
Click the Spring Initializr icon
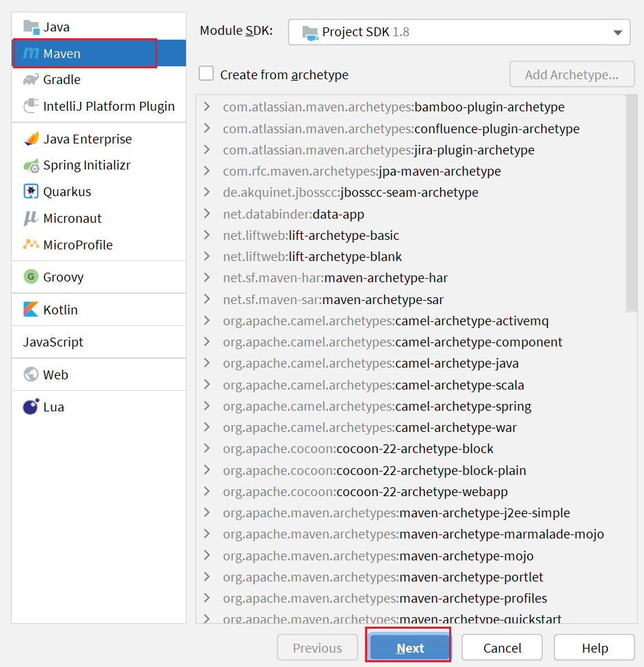coord(31,165)
